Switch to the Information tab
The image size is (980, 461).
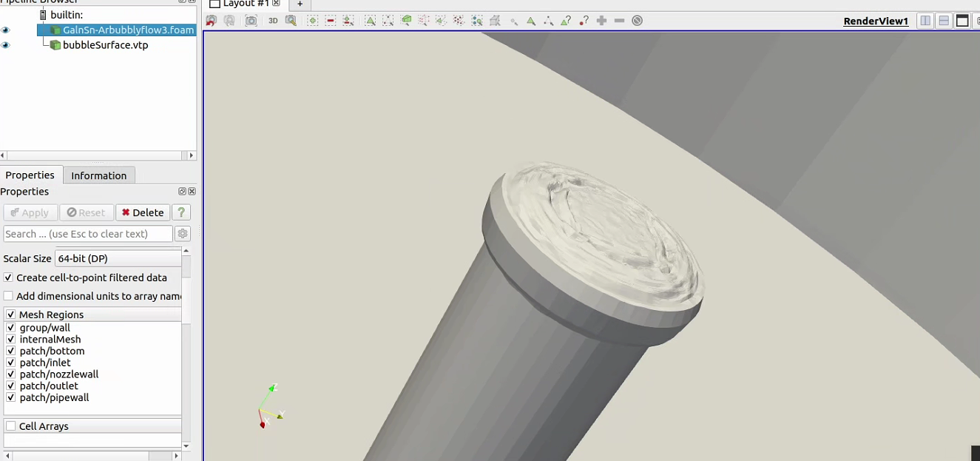[x=99, y=175]
